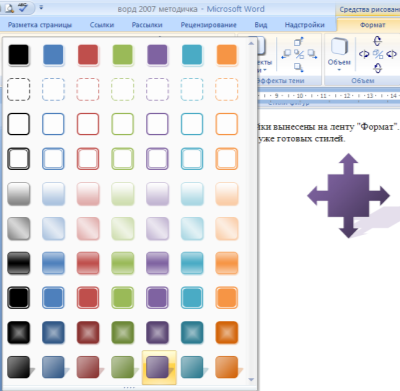This screenshot has height=391, width=400.
Task: Choose dark orange center-gradient style
Action: click(x=226, y=332)
